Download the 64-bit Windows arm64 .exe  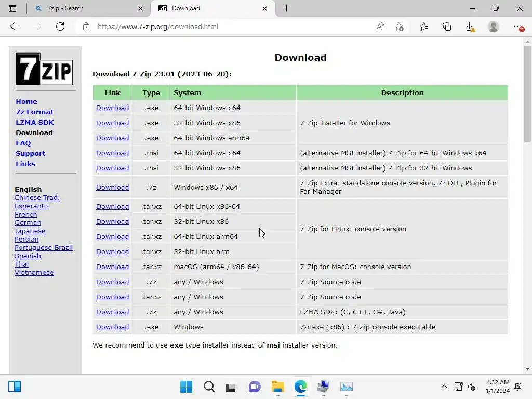point(112,138)
